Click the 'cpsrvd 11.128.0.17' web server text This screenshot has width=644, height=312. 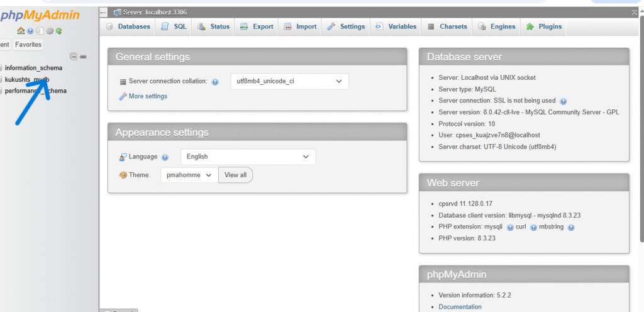(465, 204)
